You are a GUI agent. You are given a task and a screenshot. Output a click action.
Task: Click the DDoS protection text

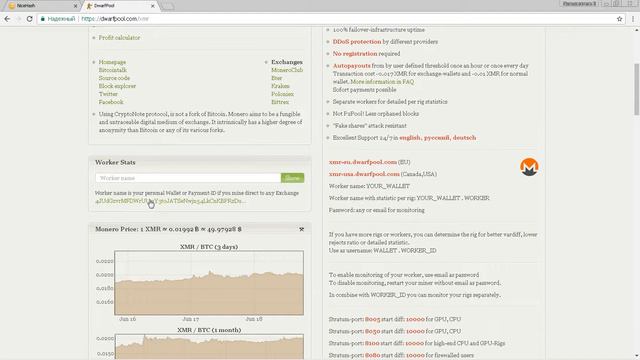[357, 42]
